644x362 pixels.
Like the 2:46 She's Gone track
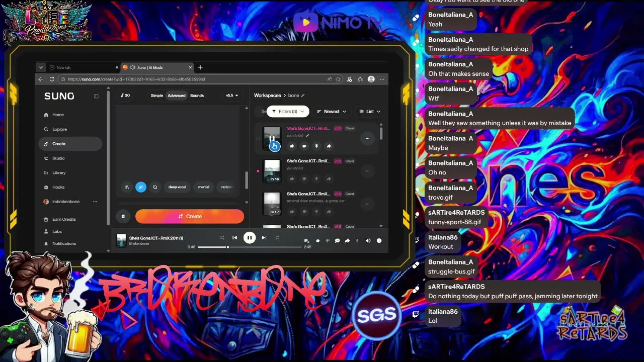292,178
